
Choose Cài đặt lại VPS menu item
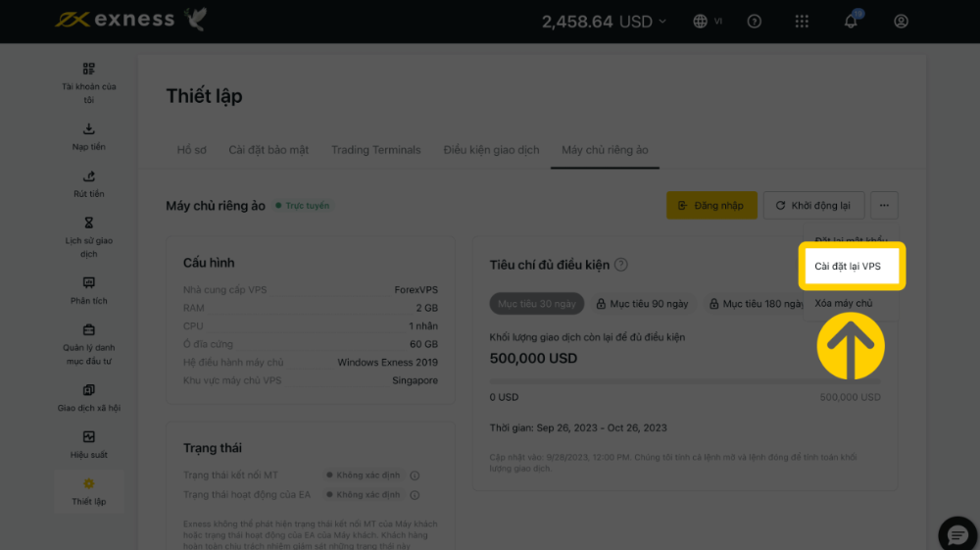[x=852, y=266]
